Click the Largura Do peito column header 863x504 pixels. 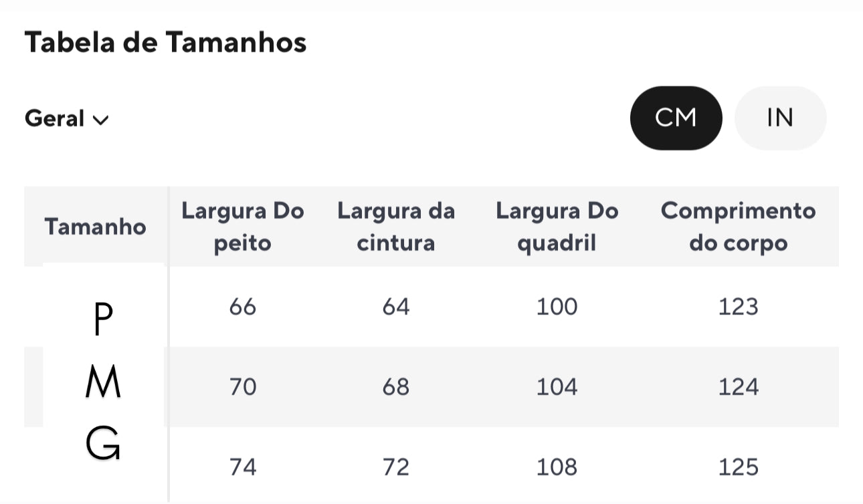click(x=244, y=227)
